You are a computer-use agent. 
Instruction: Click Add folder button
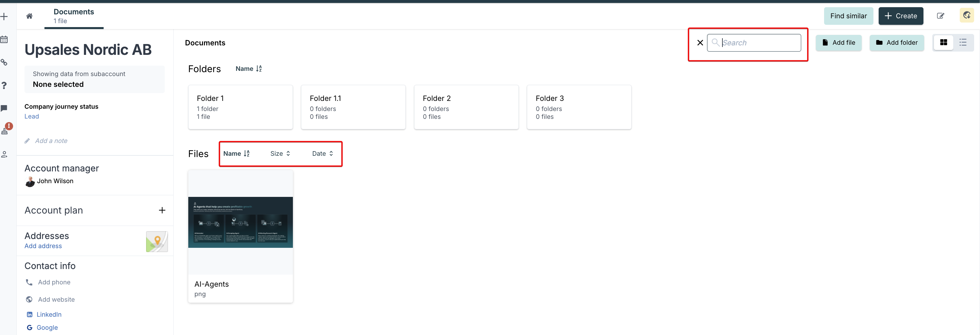[897, 42]
